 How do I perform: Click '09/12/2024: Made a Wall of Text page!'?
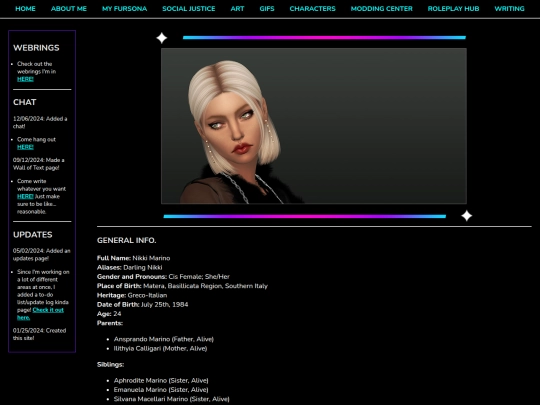click(39, 164)
